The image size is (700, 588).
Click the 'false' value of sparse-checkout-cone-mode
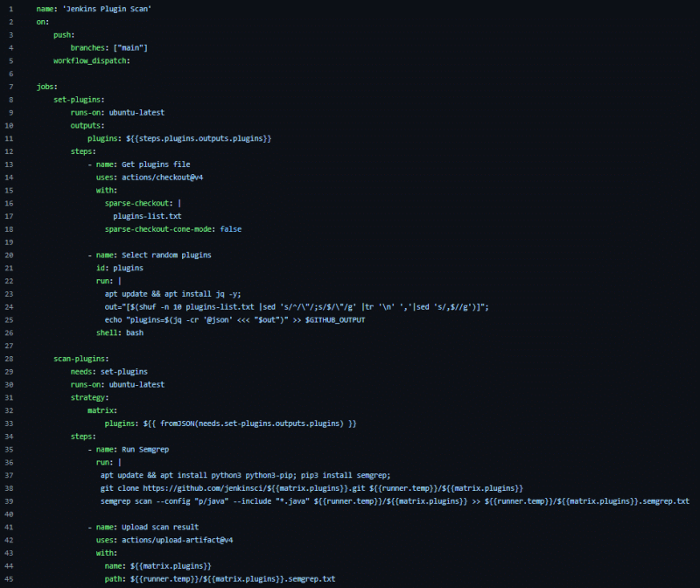coord(231,229)
